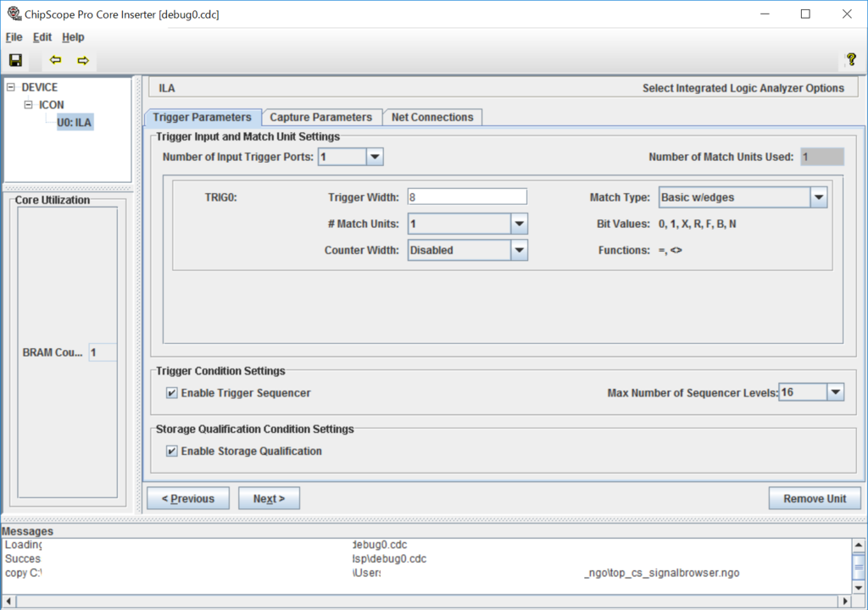Toggle Enable Trigger Sequencer checkbox
Viewport: 868px width, 610px height.
click(x=171, y=392)
